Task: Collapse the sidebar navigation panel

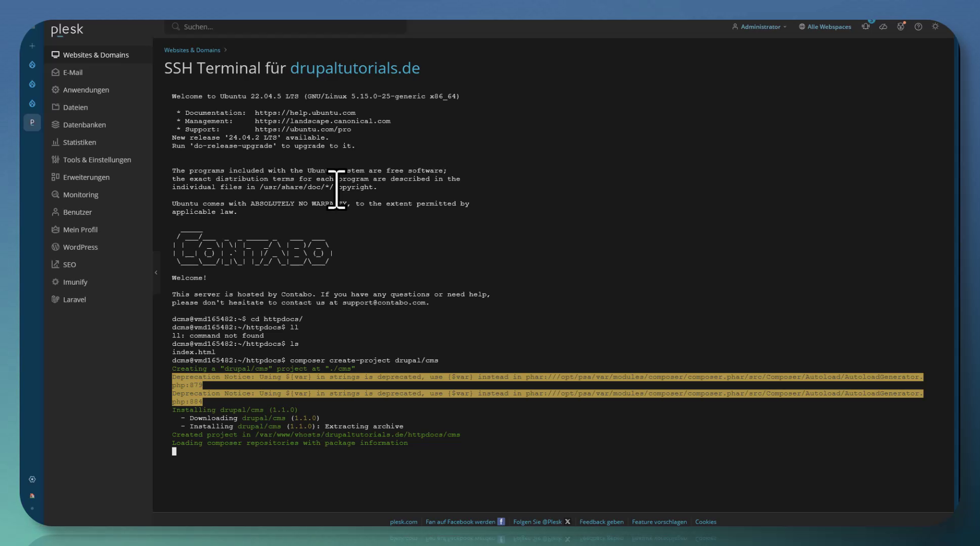Action: coord(156,272)
